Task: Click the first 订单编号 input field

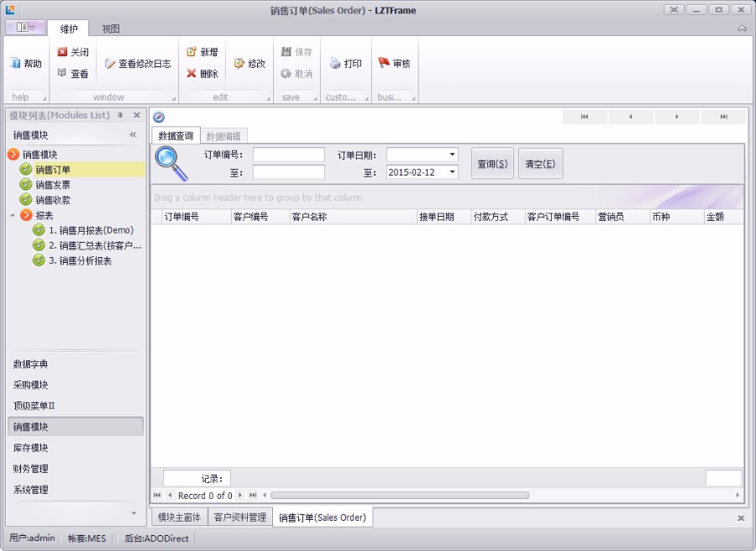Action: point(289,155)
